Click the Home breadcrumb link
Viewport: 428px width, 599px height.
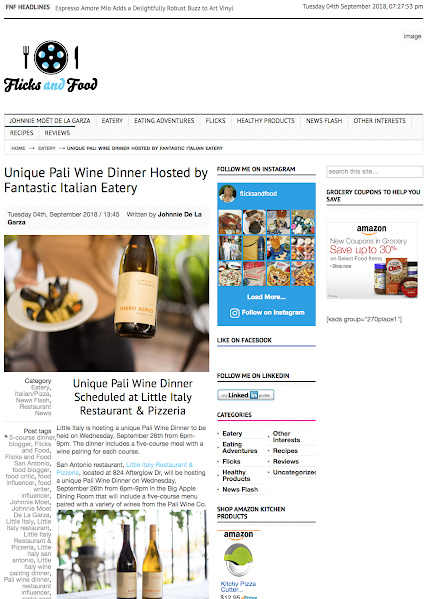18,148
